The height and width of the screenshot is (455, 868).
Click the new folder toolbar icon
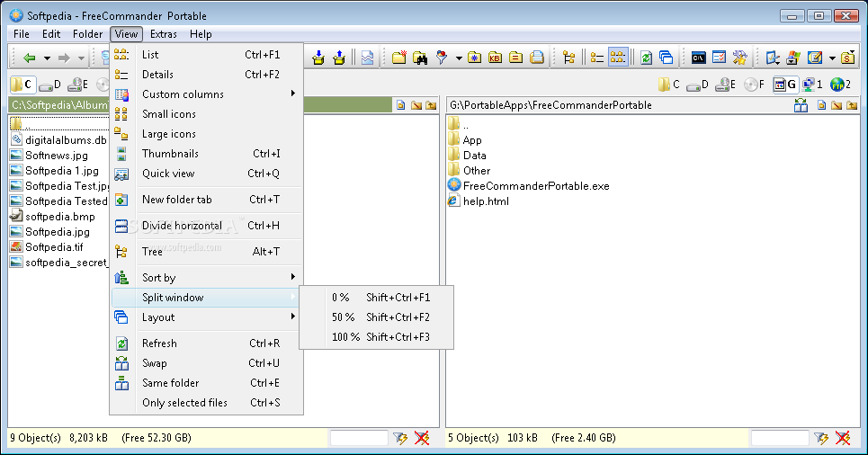pyautogui.click(x=398, y=58)
